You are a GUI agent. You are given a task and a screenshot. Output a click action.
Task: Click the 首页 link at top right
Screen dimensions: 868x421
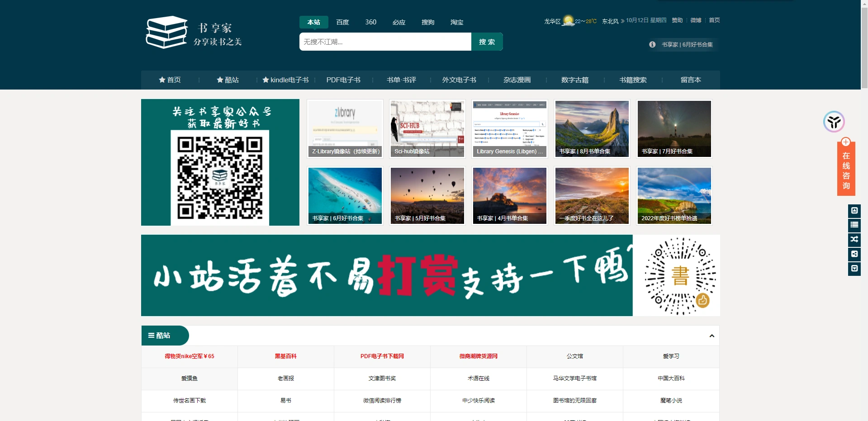(714, 20)
